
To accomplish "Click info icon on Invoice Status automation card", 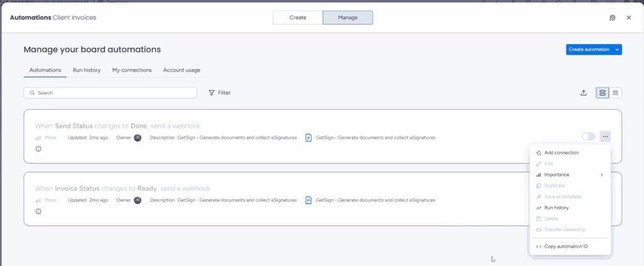I will (38, 211).
